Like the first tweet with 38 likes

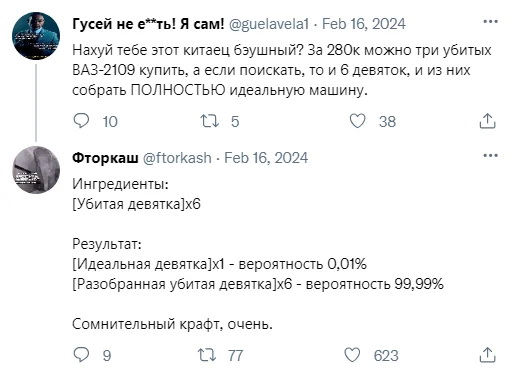358,121
